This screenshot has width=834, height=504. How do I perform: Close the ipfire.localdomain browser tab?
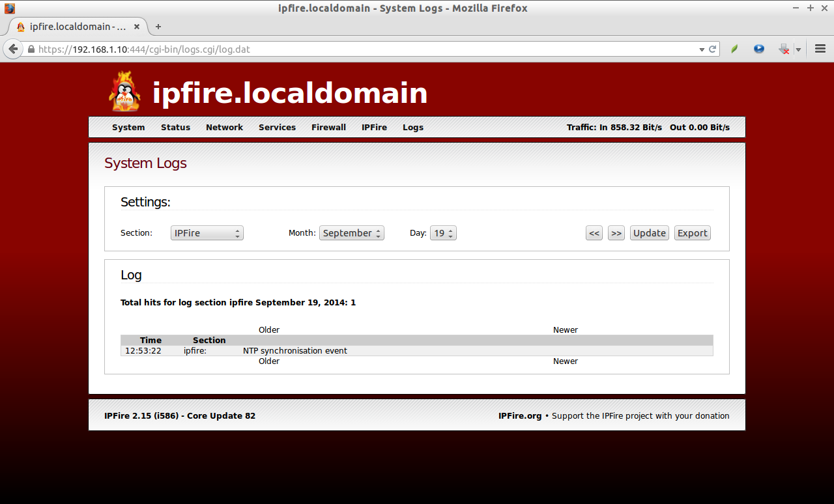pyautogui.click(x=137, y=27)
